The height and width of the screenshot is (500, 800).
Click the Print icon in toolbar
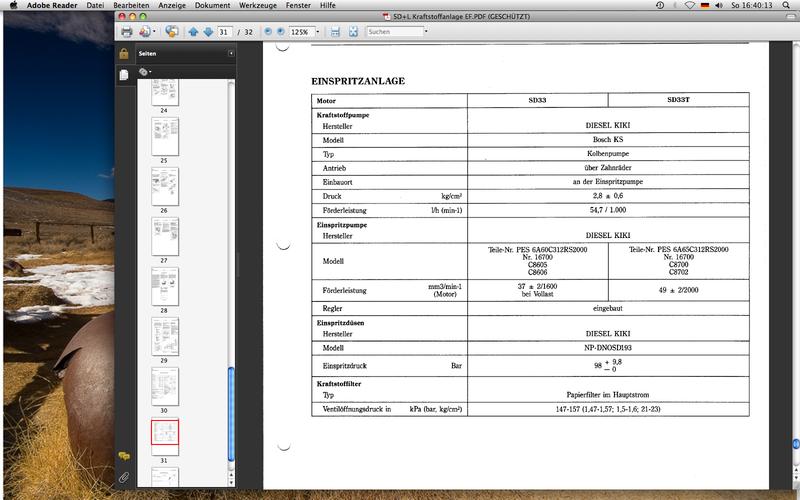coord(127,32)
